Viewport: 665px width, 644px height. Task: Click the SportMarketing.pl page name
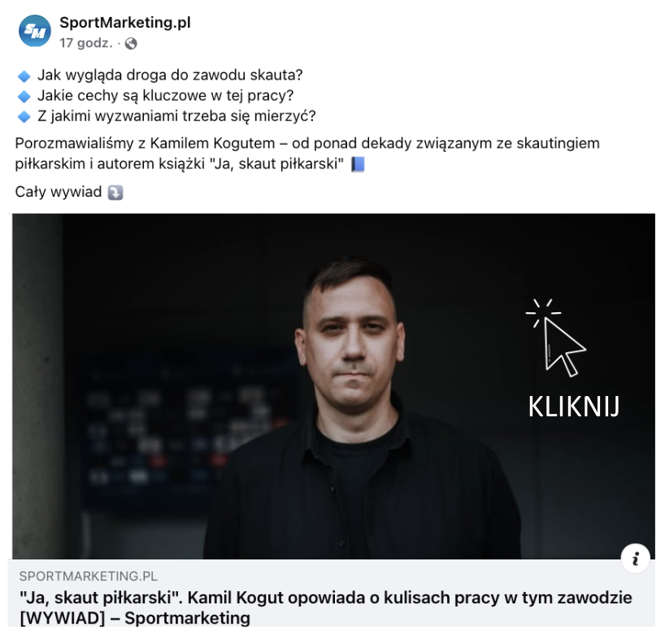tap(125, 23)
